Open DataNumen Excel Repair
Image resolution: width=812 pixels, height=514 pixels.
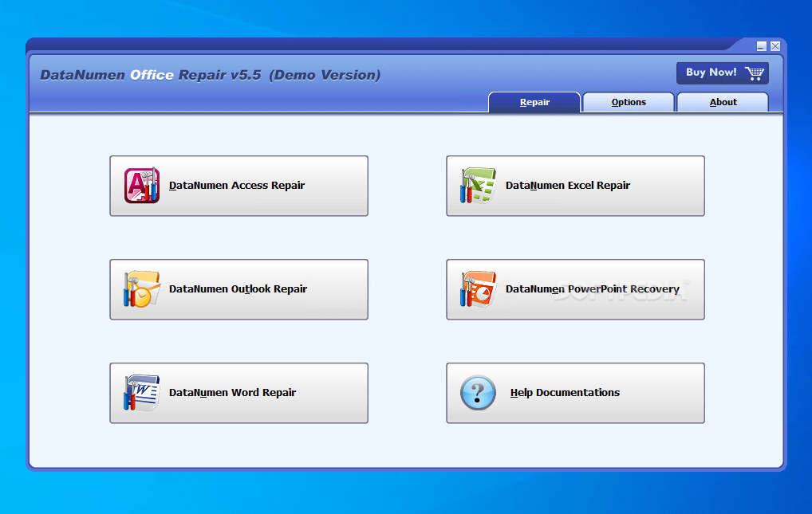pyautogui.click(x=575, y=186)
